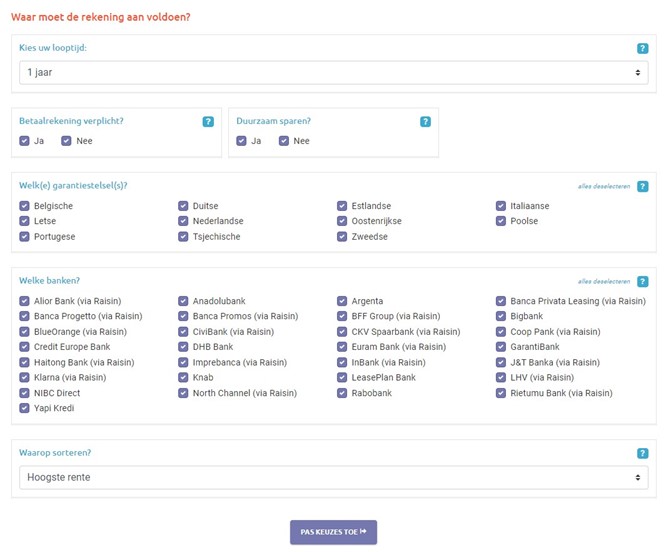The height and width of the screenshot is (552, 666).
Task: Deselect North Channel (via Raisin)
Action: coord(183,393)
